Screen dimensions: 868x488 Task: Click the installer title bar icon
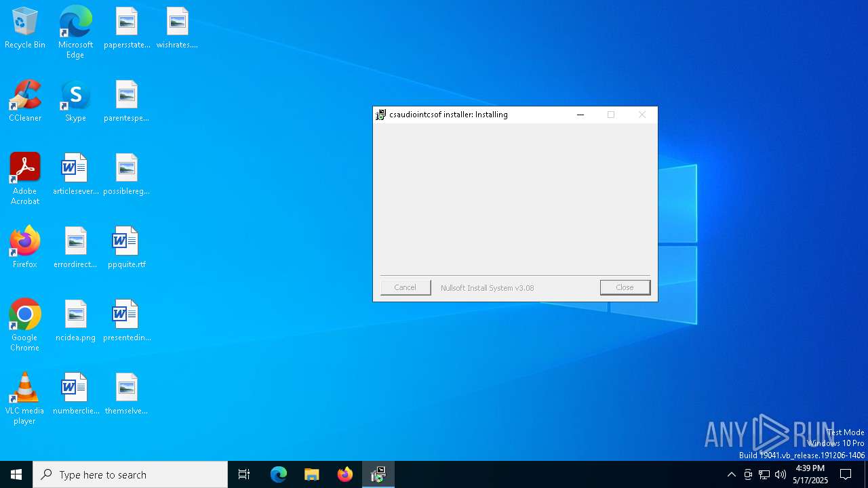(x=381, y=115)
